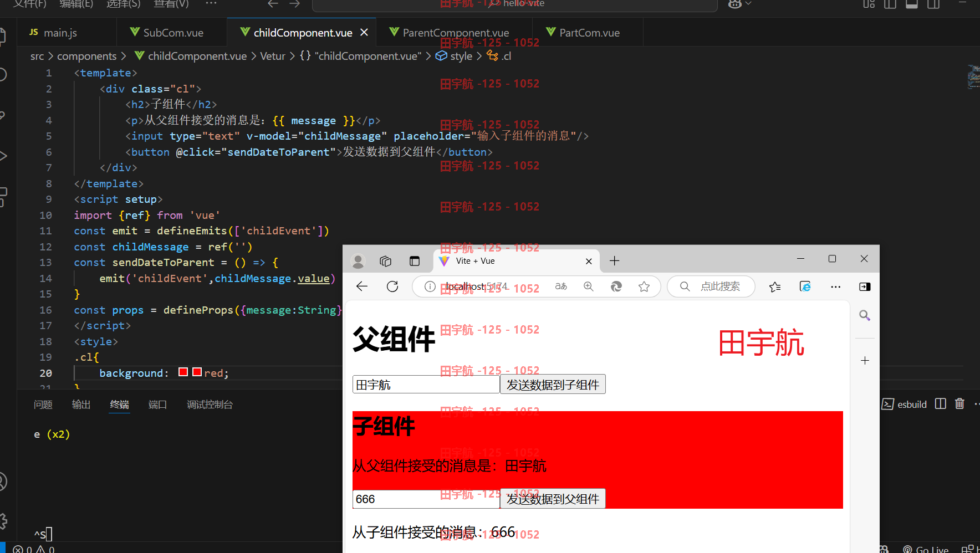Select the esbuild terminal
The width and height of the screenshot is (980, 553).
pos(905,404)
